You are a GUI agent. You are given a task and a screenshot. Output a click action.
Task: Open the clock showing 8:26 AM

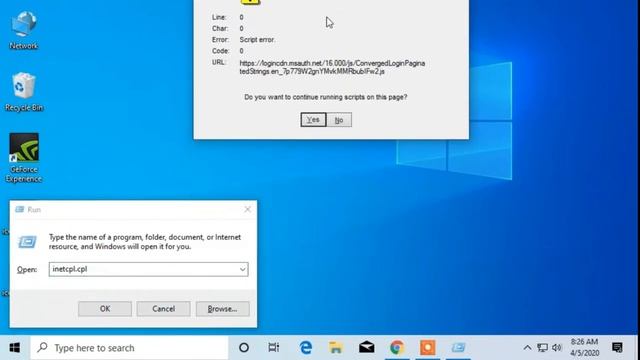pos(584,347)
